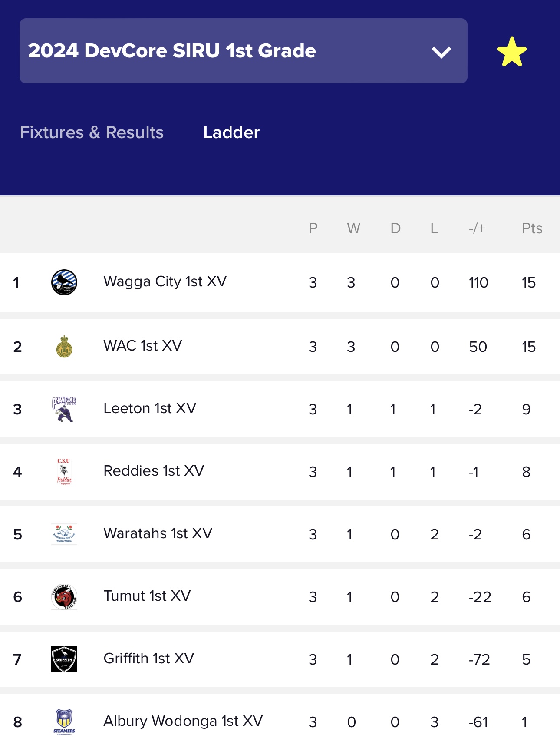The image size is (560, 748).
Task: Expand competition list with chevron arrow
Action: click(x=441, y=53)
